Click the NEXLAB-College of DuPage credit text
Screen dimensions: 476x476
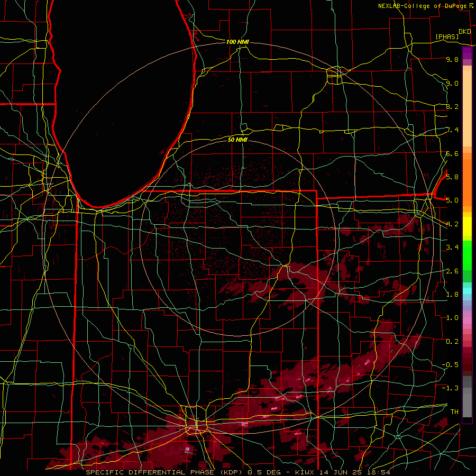point(422,6)
